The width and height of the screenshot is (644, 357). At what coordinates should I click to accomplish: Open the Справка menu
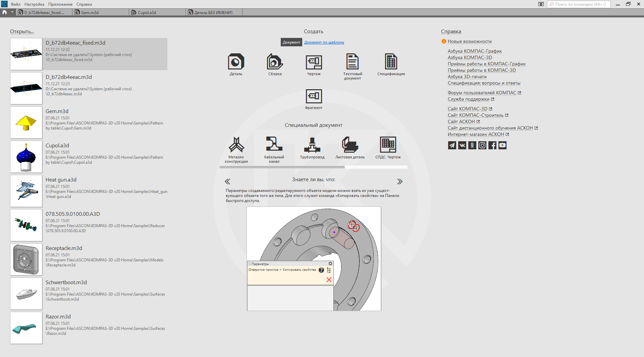click(x=84, y=4)
